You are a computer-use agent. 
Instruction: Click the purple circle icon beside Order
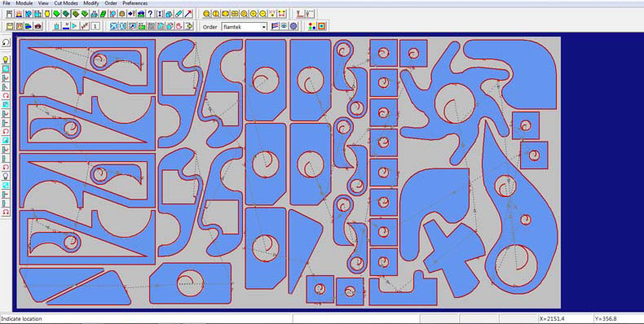pos(293,26)
